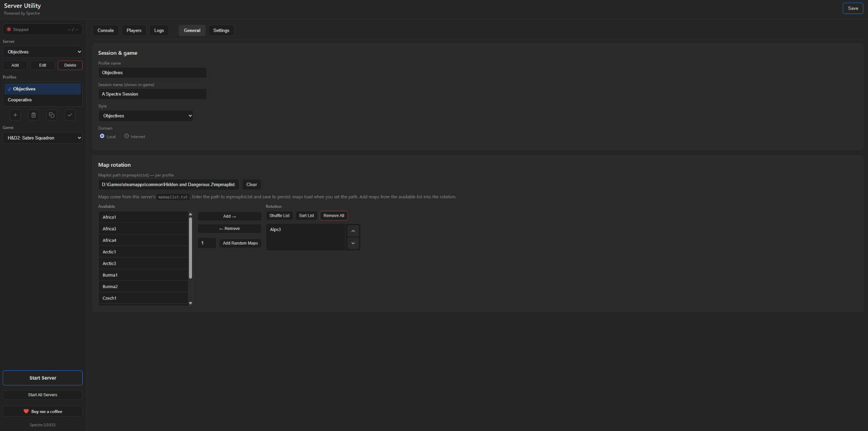Viewport: 868px width, 431px height.
Task: Open the Game selection dropdown
Action: (42, 138)
